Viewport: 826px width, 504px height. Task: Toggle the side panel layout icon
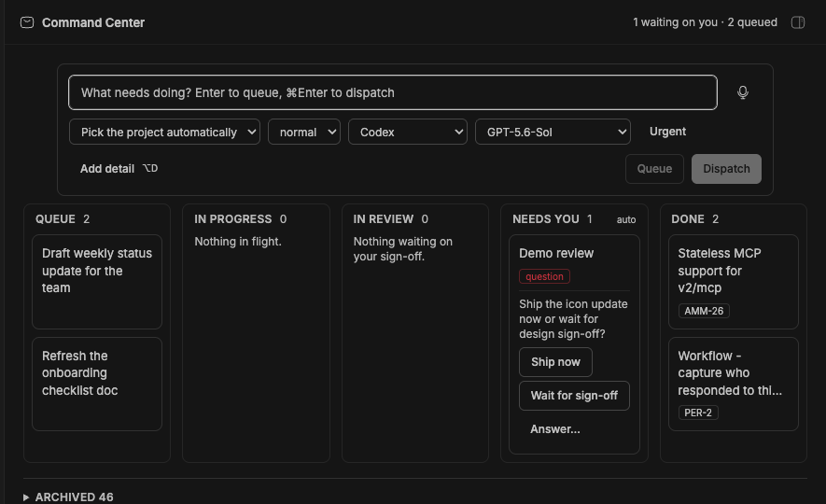[798, 22]
